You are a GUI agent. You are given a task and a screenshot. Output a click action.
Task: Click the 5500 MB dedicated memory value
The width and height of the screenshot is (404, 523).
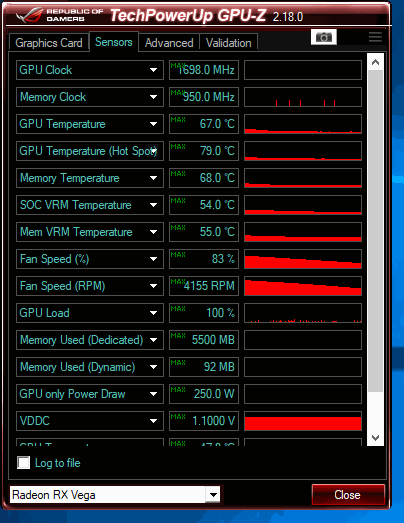[x=204, y=340]
